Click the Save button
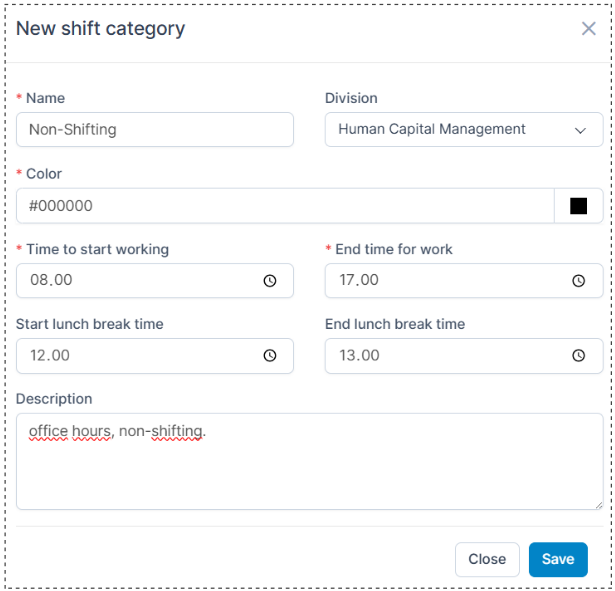Viewport: 615px width, 591px height. tap(558, 560)
